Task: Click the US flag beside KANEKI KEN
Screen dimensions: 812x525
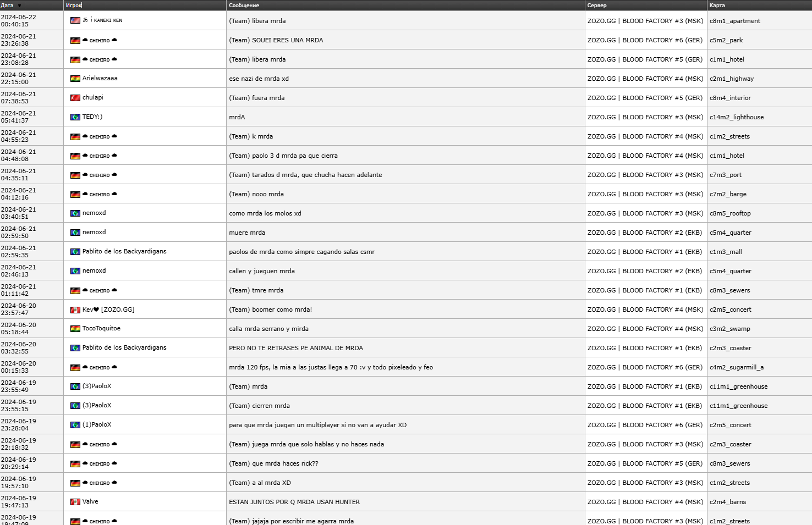Action: 75,20
